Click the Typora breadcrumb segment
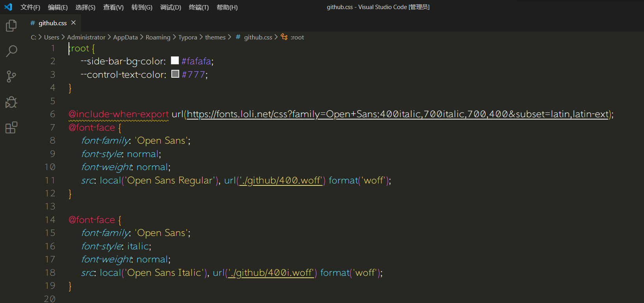Image resolution: width=644 pixels, height=303 pixels. tap(187, 37)
